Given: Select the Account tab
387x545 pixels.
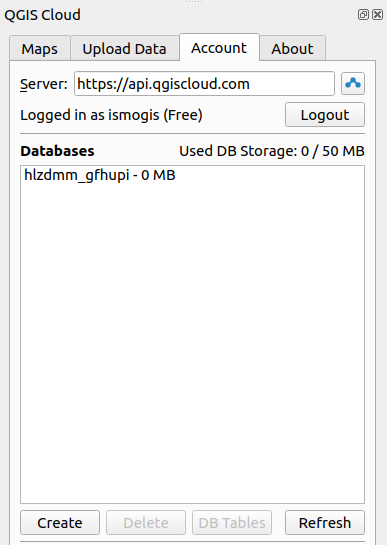Looking at the screenshot, I should 219,48.
